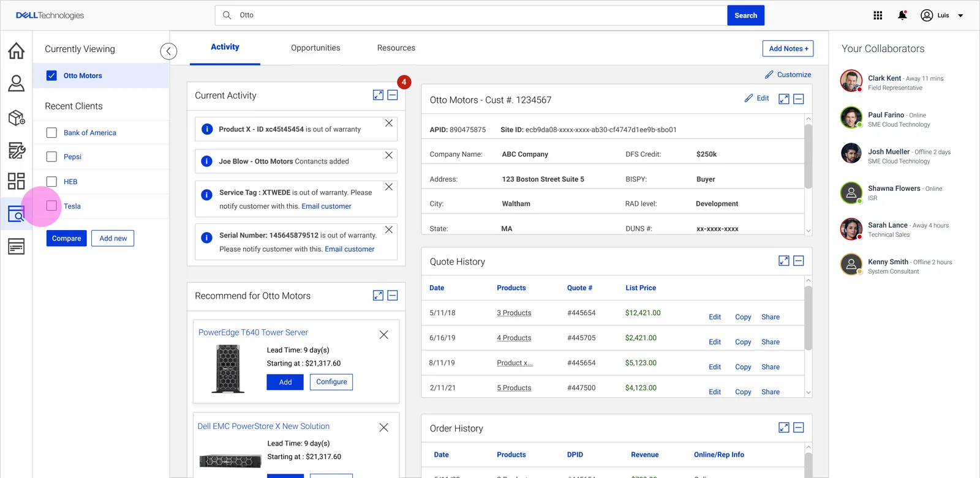Viewport: 980px width, 478px height.
Task: Remove the PowerEdge T640 recommendation
Action: (x=384, y=335)
